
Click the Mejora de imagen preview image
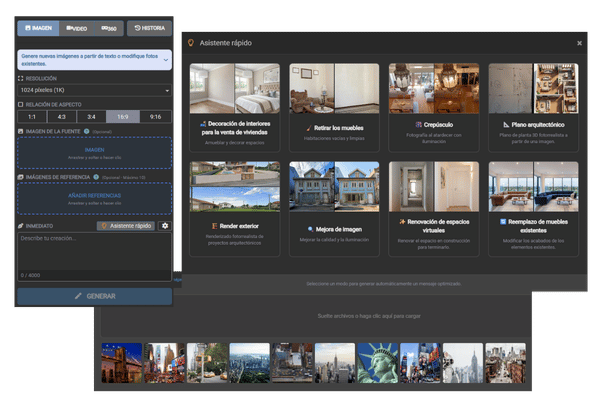coord(334,186)
